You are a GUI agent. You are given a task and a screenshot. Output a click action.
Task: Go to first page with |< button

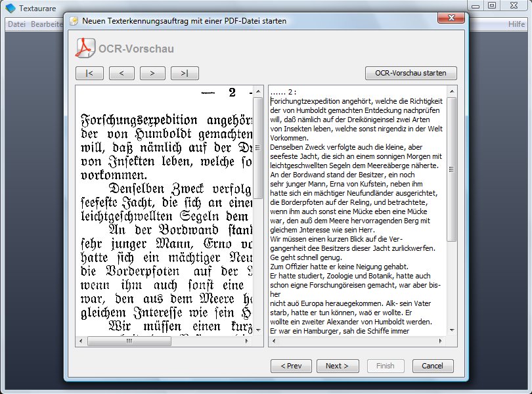89,73
